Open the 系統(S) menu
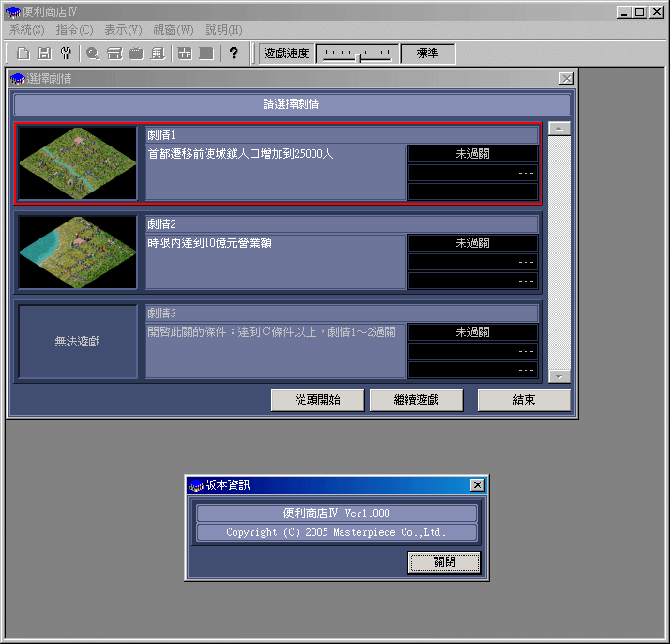Viewport: 670px width, 644px height. pos(26,30)
